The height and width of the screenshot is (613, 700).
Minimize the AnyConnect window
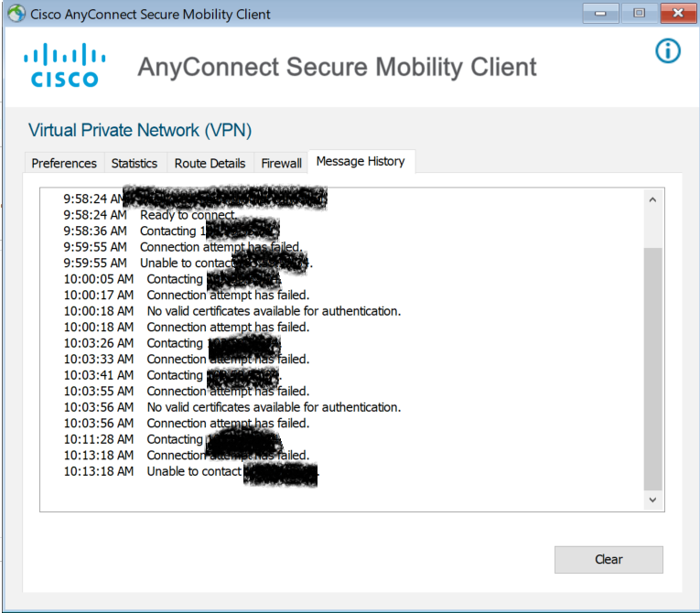click(600, 14)
